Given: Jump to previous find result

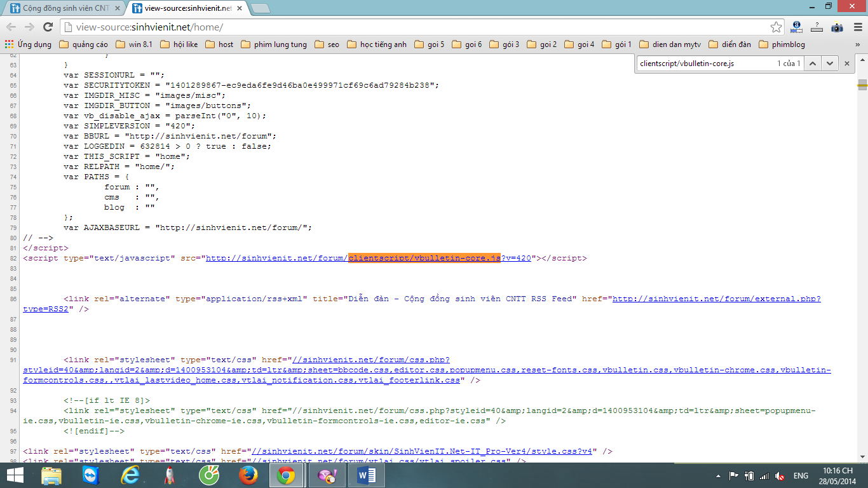Looking at the screenshot, I should 813,64.
